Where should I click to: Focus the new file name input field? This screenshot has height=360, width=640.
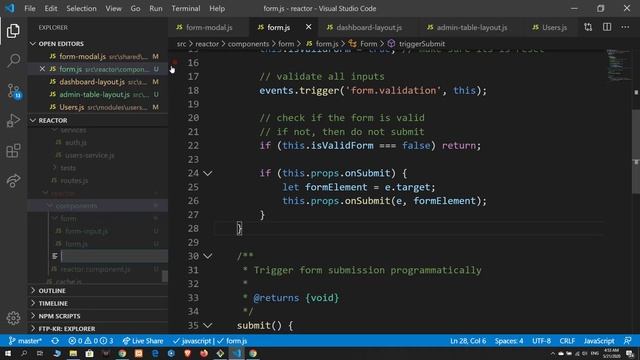coord(114,256)
